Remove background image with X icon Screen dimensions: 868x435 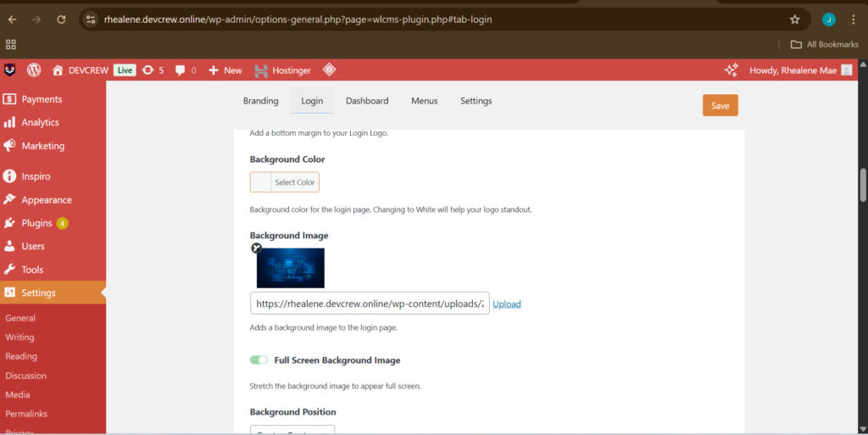[256, 248]
